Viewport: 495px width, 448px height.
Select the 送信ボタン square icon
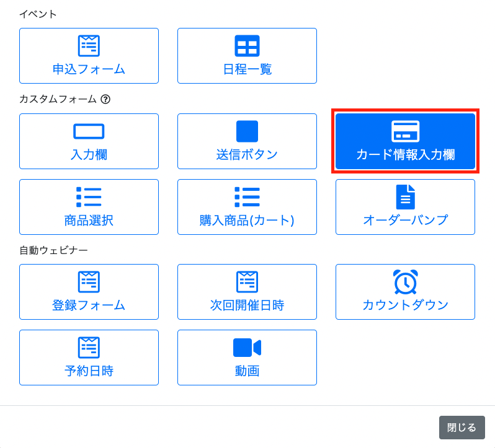point(247,131)
